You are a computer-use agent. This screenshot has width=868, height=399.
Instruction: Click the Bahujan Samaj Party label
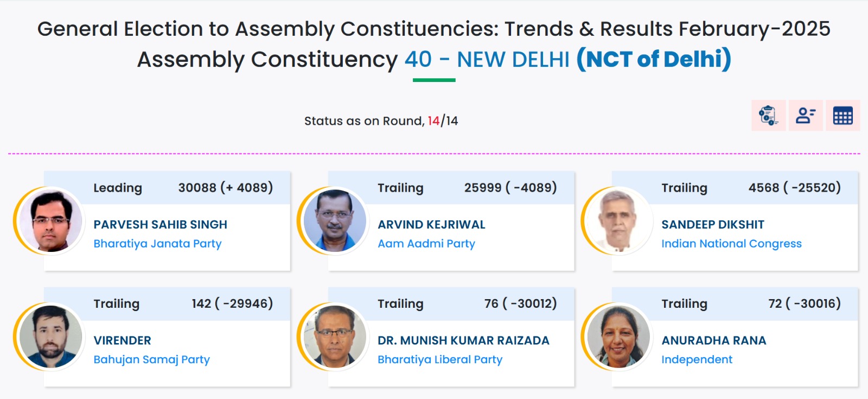[151, 359]
